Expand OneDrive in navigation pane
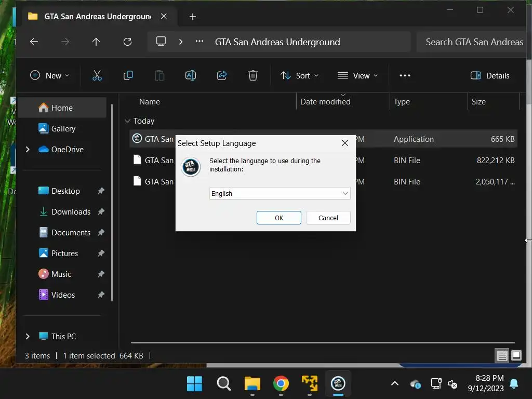 [28, 149]
